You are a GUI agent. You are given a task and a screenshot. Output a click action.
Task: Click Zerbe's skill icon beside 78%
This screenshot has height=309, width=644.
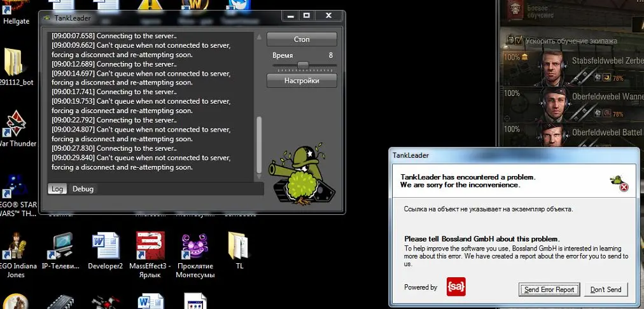point(606,77)
